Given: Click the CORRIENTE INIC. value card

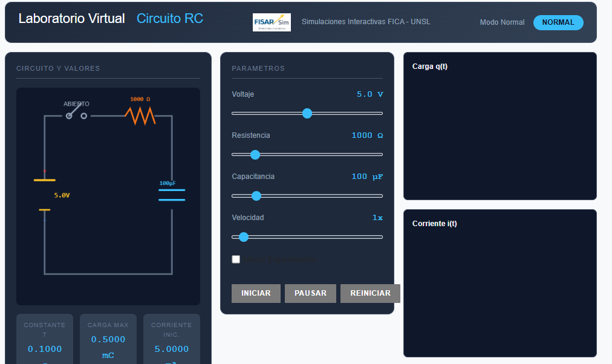Looking at the screenshot, I should click(x=171, y=339).
